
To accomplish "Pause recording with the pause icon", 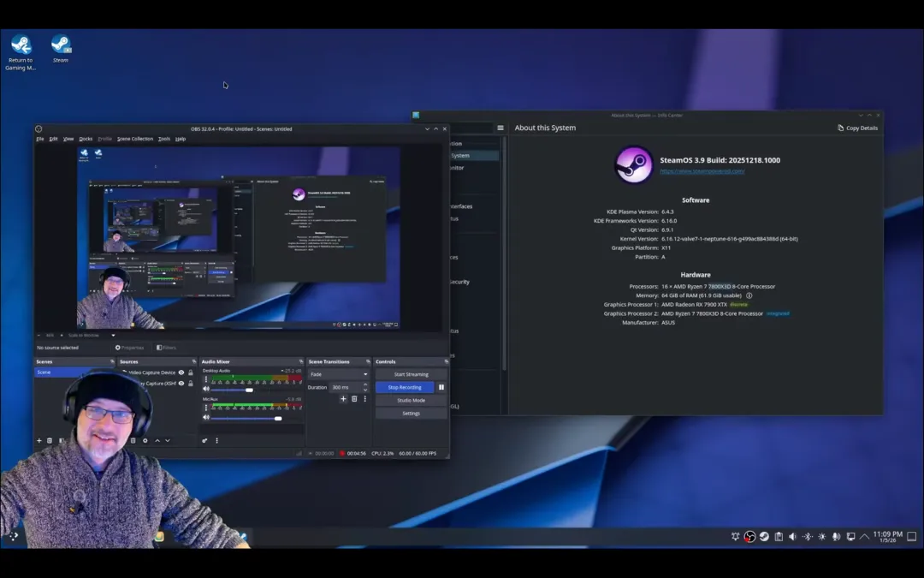I will pos(441,387).
